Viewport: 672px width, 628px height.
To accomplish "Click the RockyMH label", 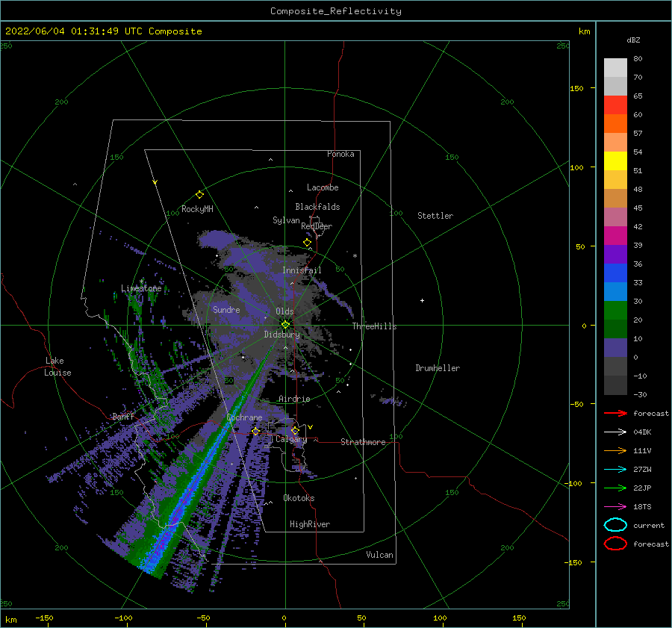I will tap(197, 209).
